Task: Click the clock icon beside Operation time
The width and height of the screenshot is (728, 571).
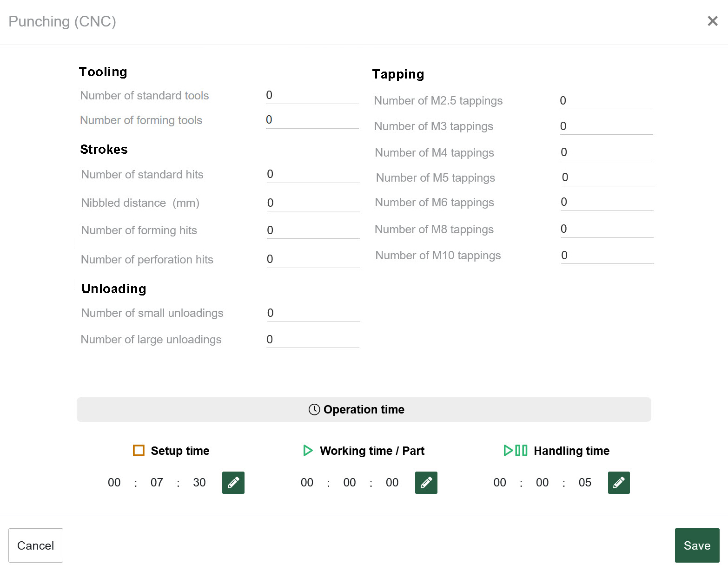Action: (x=314, y=409)
